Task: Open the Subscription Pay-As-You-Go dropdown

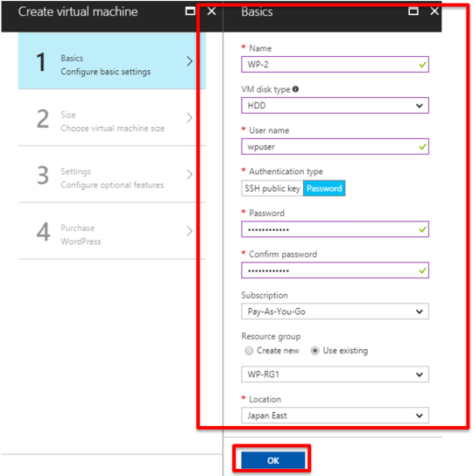Action: (x=335, y=311)
